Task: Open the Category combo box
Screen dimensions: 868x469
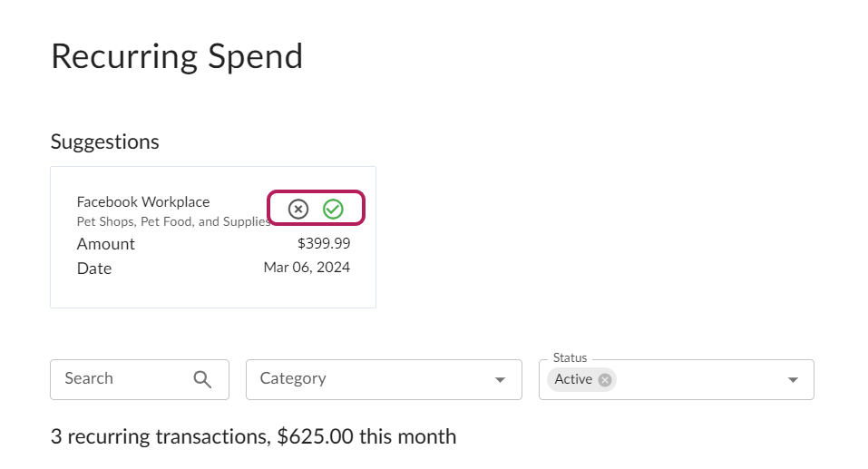Action: (384, 379)
